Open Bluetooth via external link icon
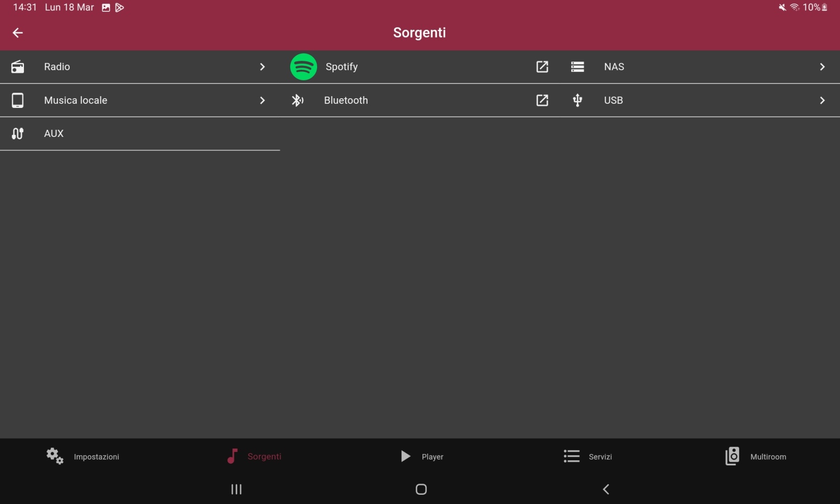Viewport: 840px width, 504px height. [x=542, y=100]
